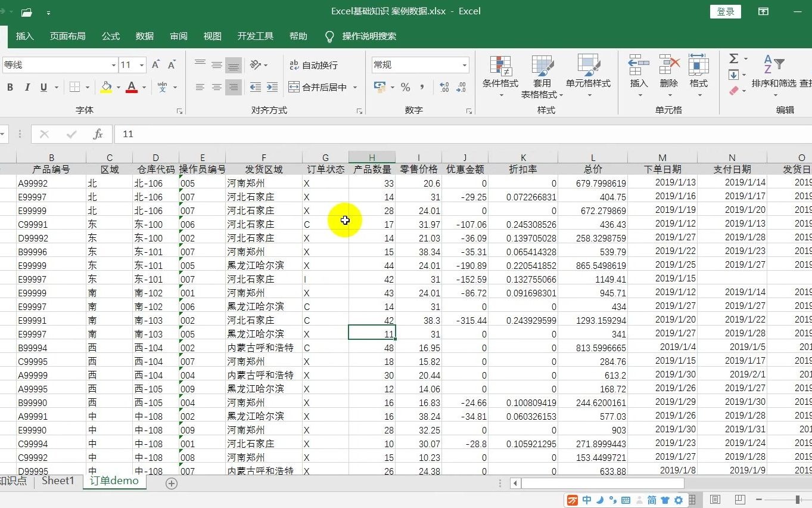Open the 帮助 ribbon tab
The width and height of the screenshot is (812, 508).
pyautogui.click(x=298, y=36)
